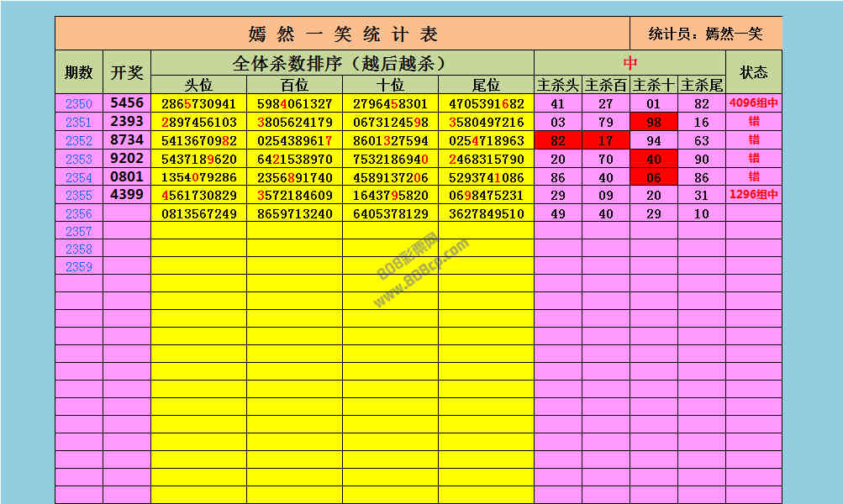Screen dimensions: 843x504
Task: Click the 头位 column header
Action: click(x=199, y=85)
